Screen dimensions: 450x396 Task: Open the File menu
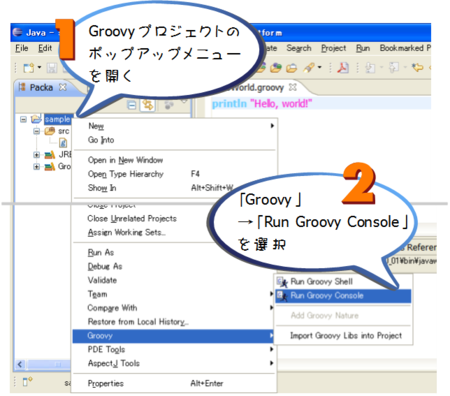[x=22, y=48]
